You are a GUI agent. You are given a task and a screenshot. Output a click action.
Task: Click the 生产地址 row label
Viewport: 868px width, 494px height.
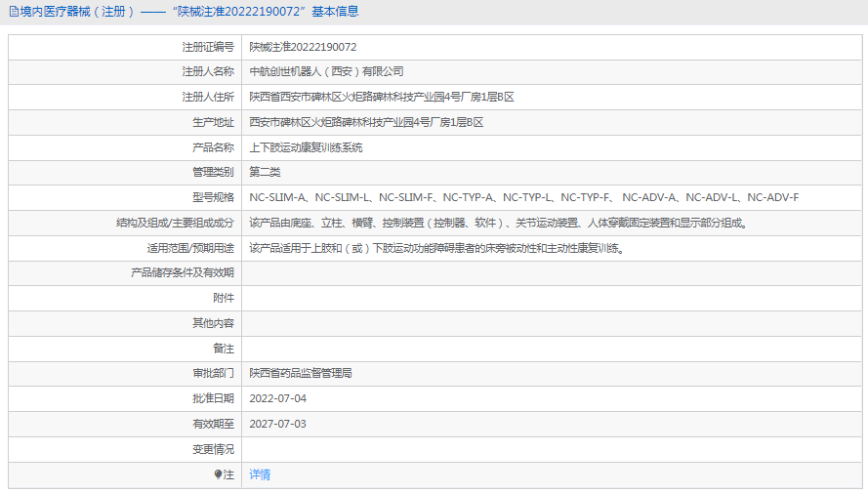pyautogui.click(x=213, y=122)
